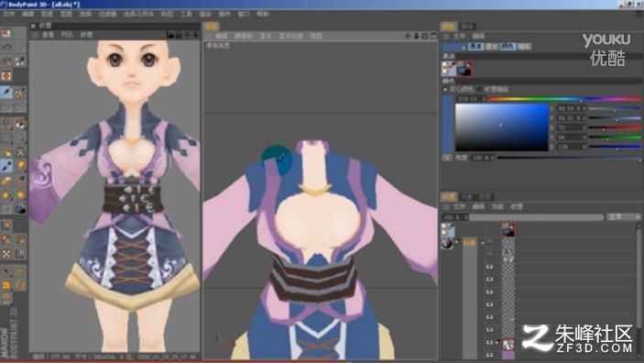Adjust the 亮度 brightness slider
Viewport: 644px width, 363px height.
tap(569, 158)
